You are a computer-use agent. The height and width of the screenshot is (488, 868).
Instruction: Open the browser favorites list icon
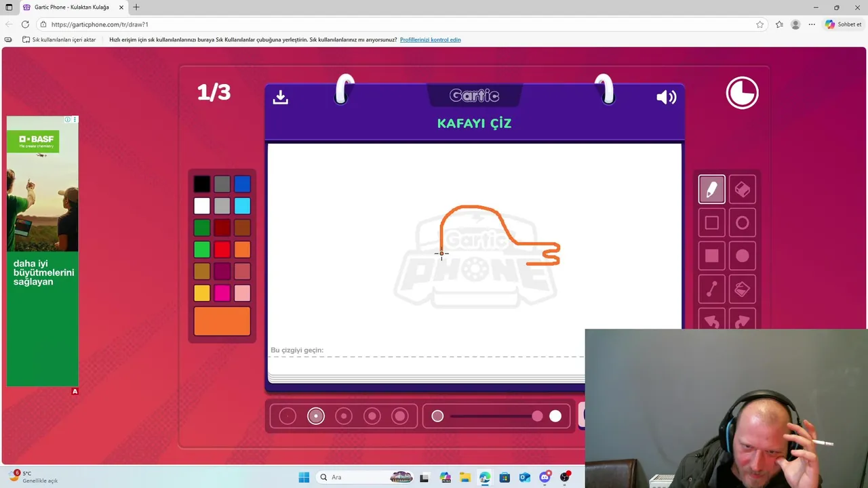coord(779,24)
